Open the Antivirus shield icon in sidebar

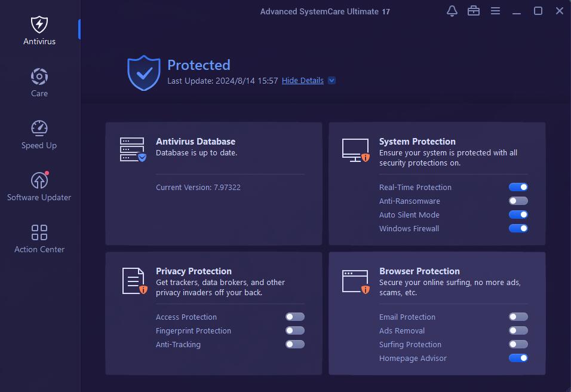click(x=39, y=24)
